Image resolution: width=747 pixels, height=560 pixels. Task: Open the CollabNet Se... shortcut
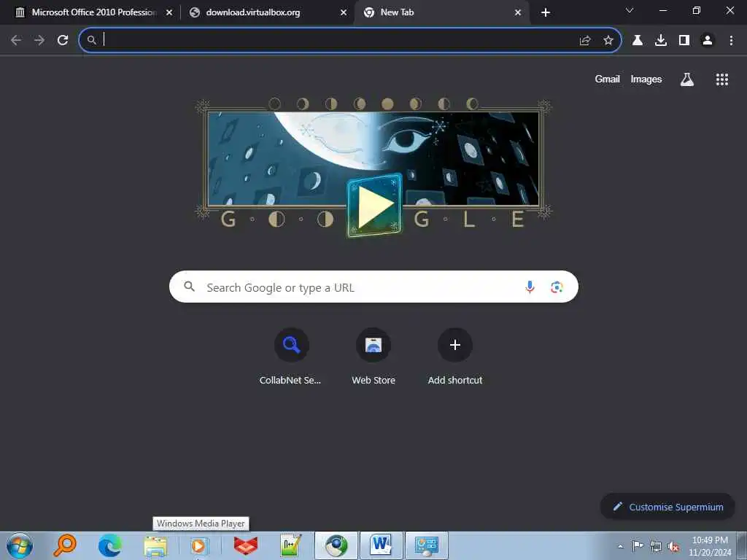290,356
